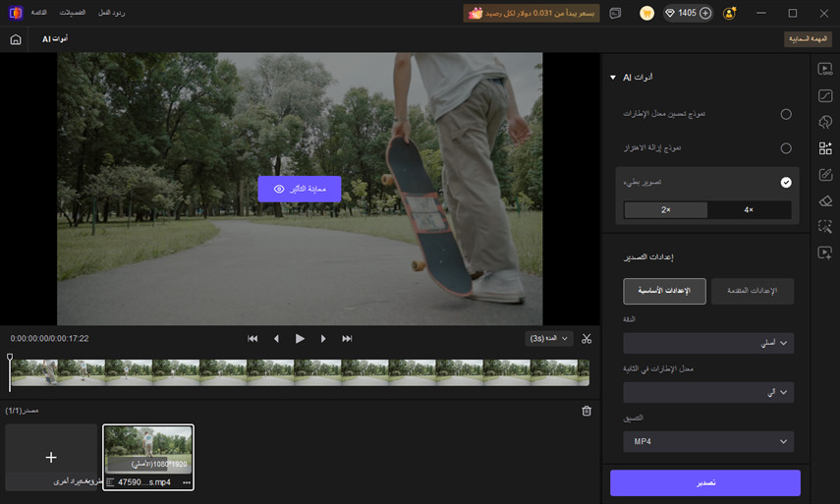Toggle the slow motion checked option
The height and width of the screenshot is (504, 840).
click(x=786, y=183)
